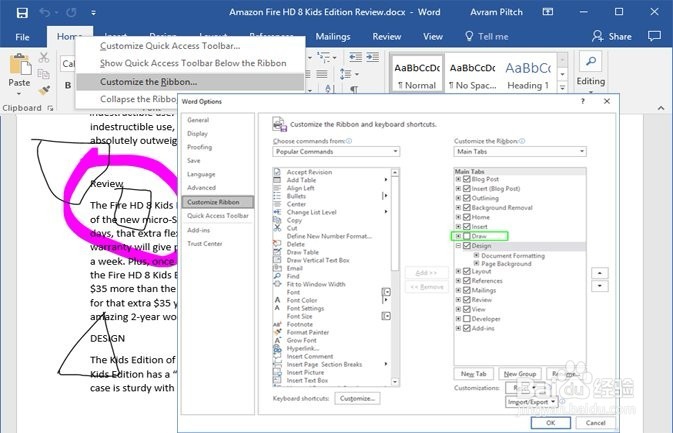Click the Increase Indent icon
673x433 pixels.
[373, 57]
